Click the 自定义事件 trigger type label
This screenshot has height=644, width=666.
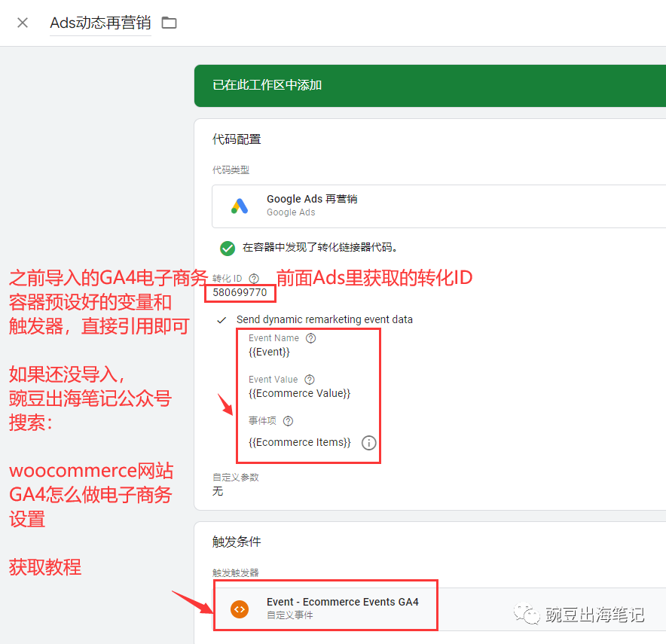290,615
